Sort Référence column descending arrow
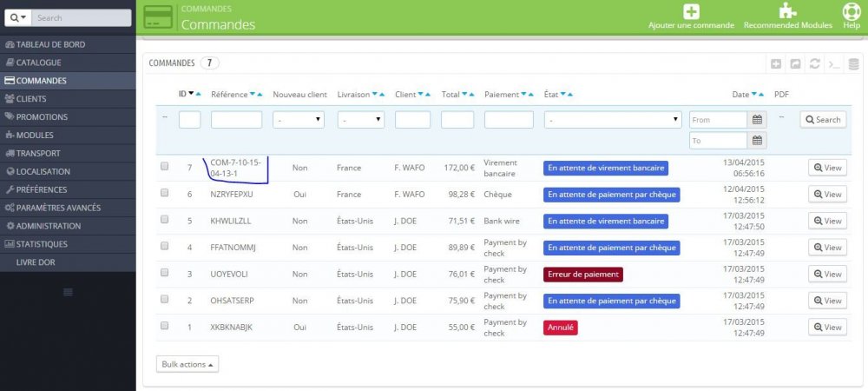The height and width of the screenshot is (391, 868). coord(253,95)
